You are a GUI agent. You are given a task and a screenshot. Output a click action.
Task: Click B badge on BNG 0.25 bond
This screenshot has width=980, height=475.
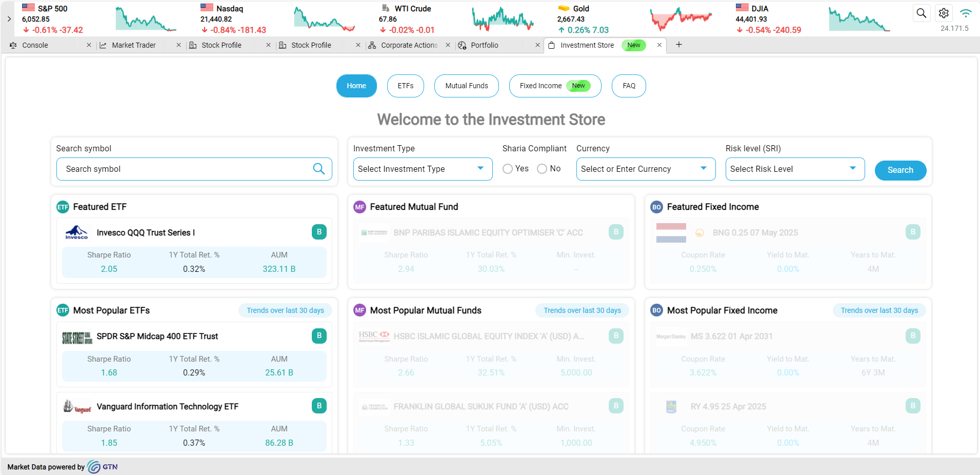tap(913, 232)
